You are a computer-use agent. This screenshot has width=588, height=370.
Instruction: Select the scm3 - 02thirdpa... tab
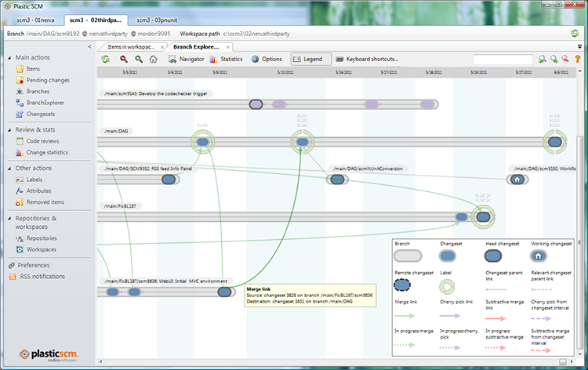click(96, 20)
